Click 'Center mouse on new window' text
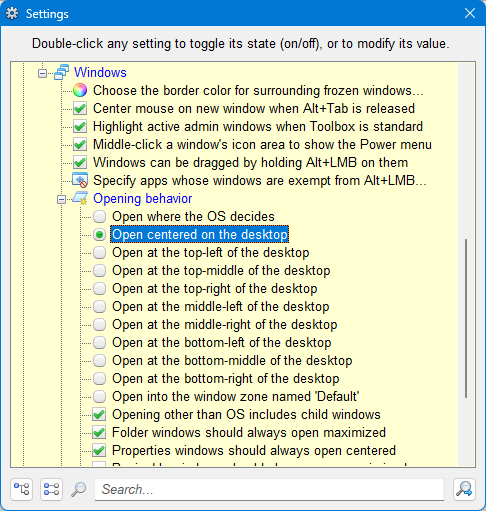This screenshot has width=486, height=511. (254, 108)
